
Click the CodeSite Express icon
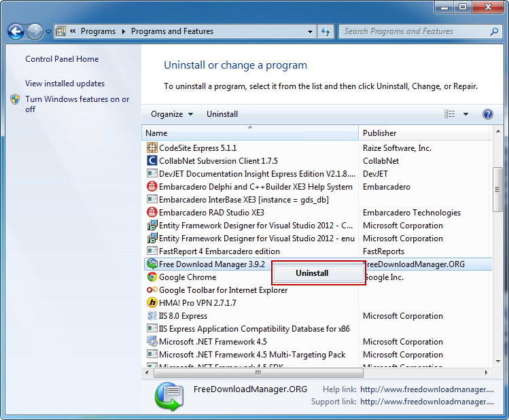[152, 147]
